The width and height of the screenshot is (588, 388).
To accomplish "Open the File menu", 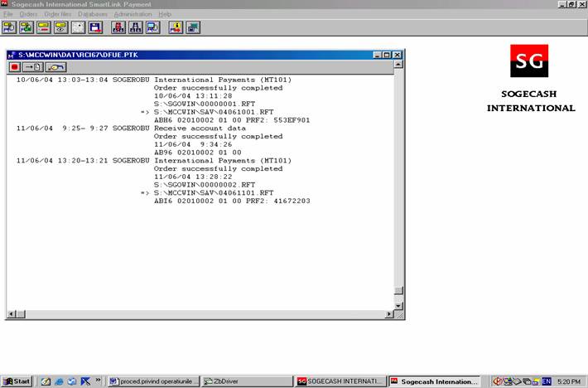I will click(8, 14).
